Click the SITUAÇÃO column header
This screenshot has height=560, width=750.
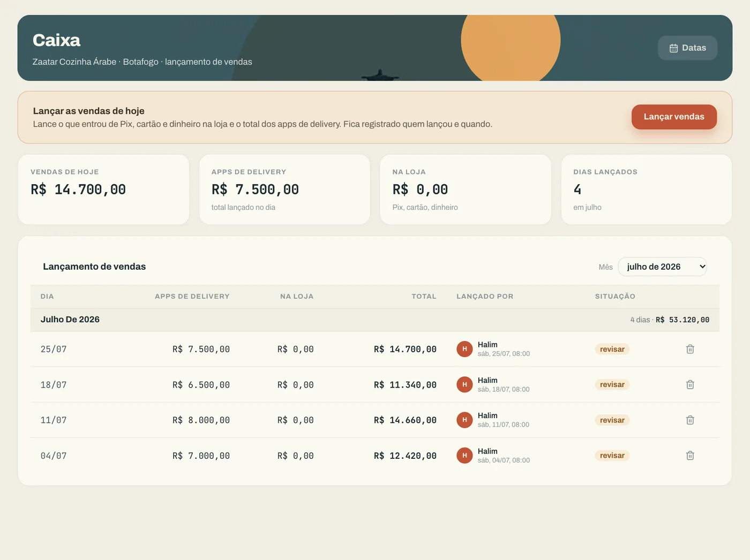pos(615,296)
